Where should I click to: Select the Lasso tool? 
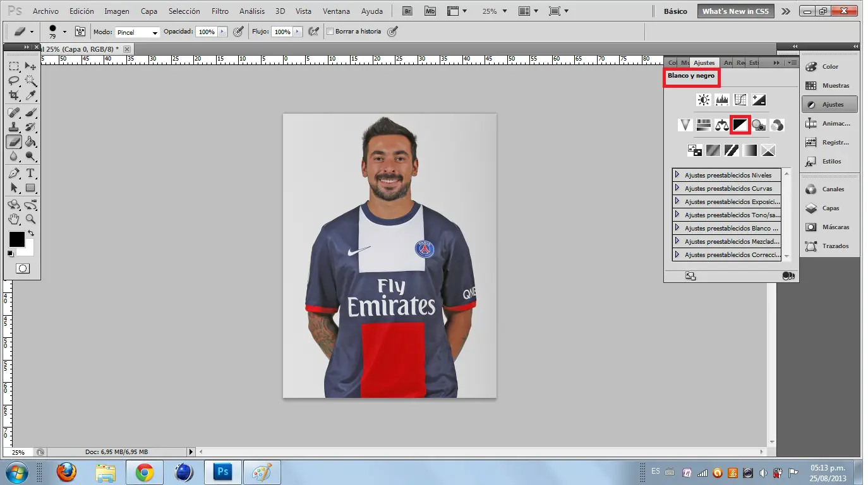click(x=14, y=81)
